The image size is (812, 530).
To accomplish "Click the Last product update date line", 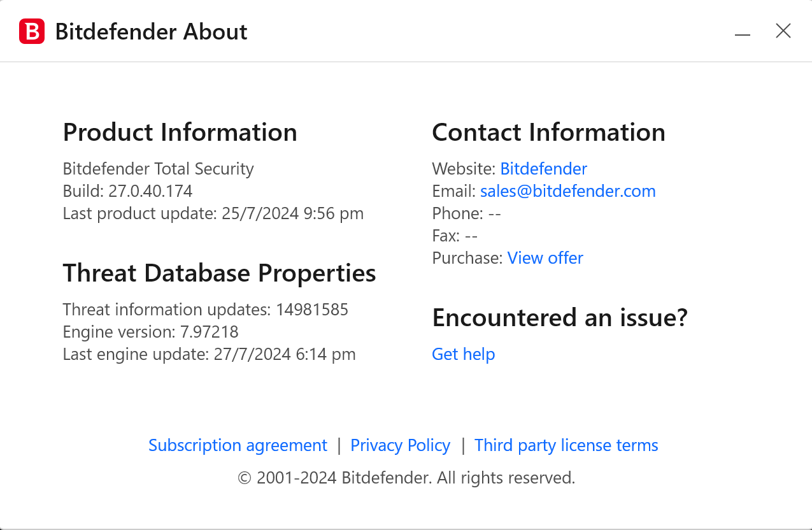I will (x=213, y=213).
